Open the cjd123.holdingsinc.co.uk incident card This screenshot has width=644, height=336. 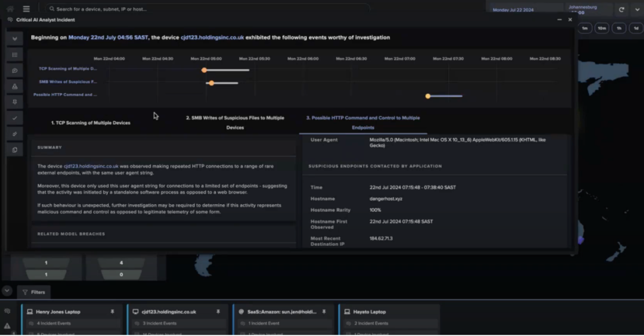[178, 319]
